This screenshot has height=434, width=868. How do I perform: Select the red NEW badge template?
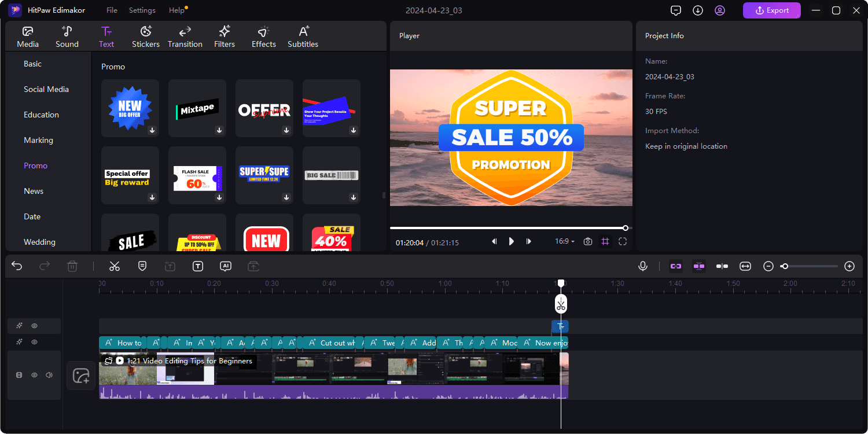click(x=264, y=233)
